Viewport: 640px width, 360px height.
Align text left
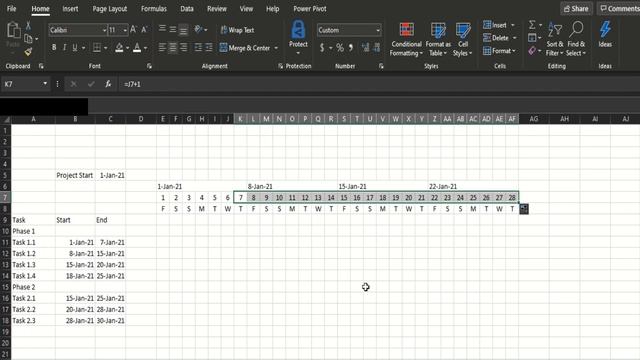point(162,48)
